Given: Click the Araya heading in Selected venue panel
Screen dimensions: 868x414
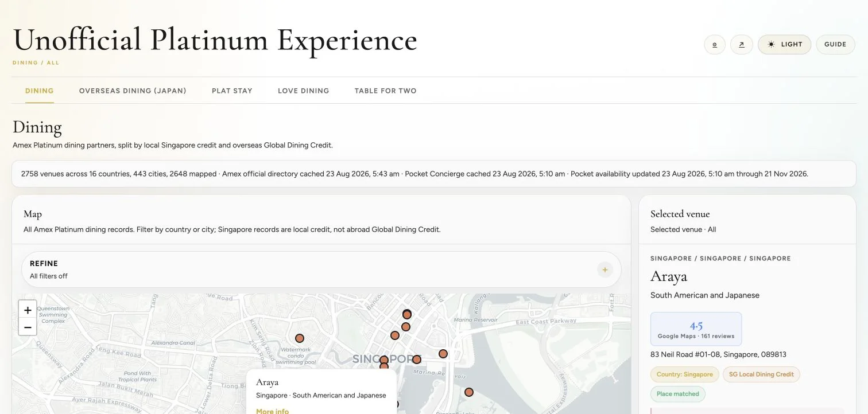Looking at the screenshot, I should coord(669,276).
